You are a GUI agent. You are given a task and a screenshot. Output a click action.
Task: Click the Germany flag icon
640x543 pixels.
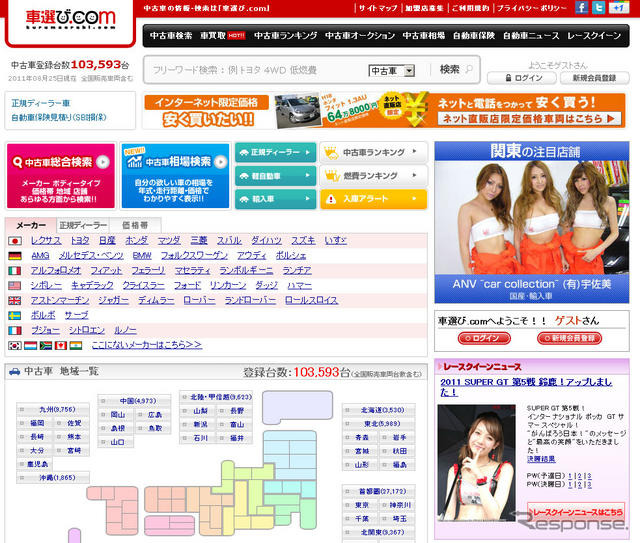tap(15, 256)
